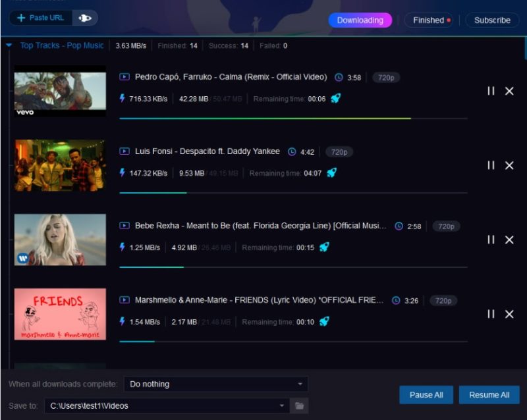Click the clock duration icon next to 3:26
This screenshot has width=527, height=420.
(396, 300)
